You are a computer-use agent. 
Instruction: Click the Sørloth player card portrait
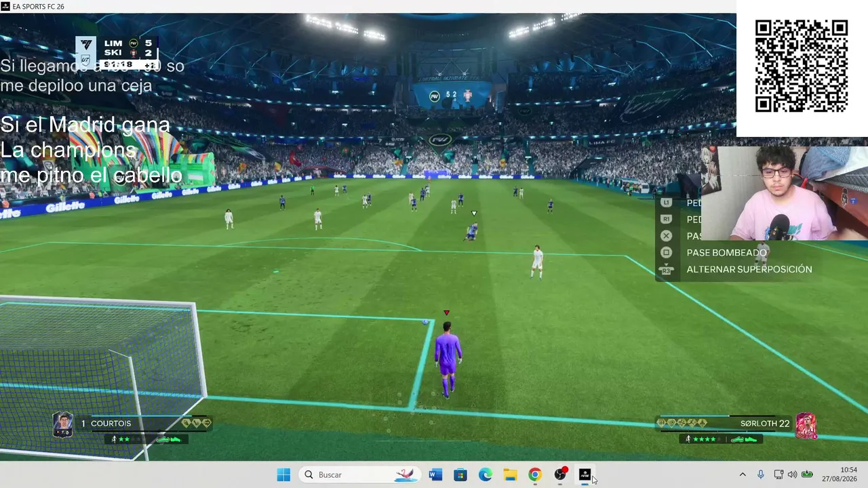(x=806, y=426)
